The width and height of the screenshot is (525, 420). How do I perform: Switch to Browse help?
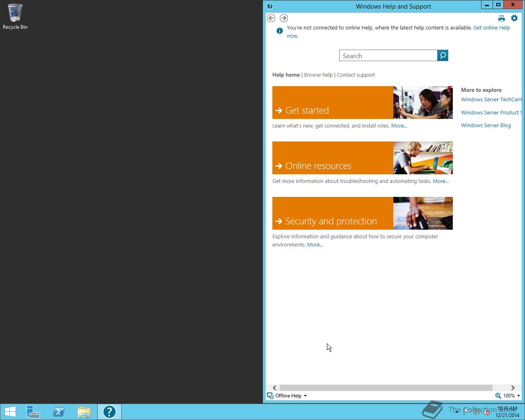coord(318,75)
